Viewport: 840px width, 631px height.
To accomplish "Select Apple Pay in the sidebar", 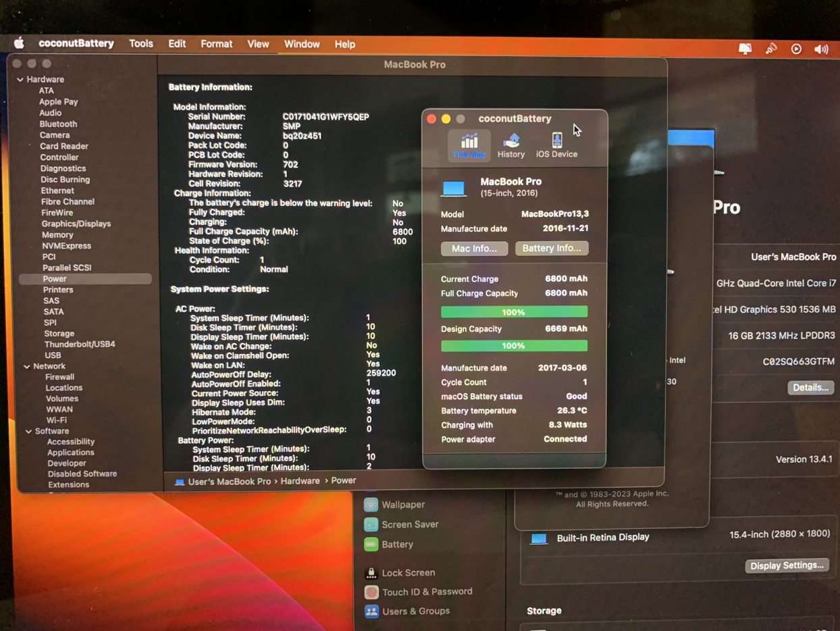I will (x=59, y=102).
